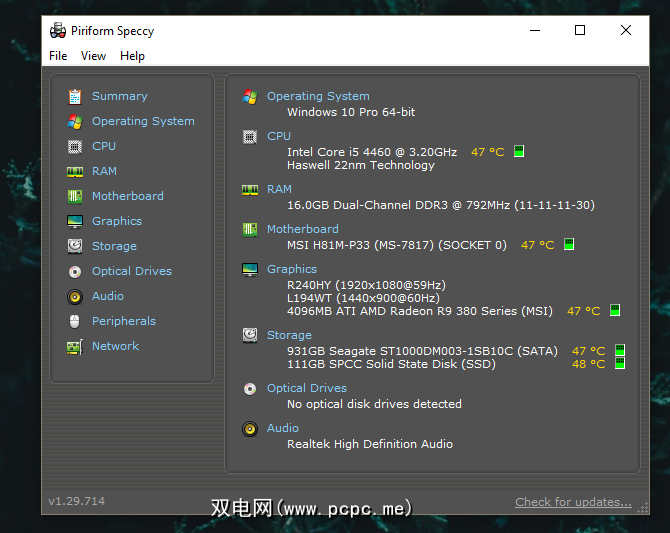Viewport: 670px width, 533px height.
Task: Click the Windows 10 Pro 64-bit text
Action: (x=351, y=112)
